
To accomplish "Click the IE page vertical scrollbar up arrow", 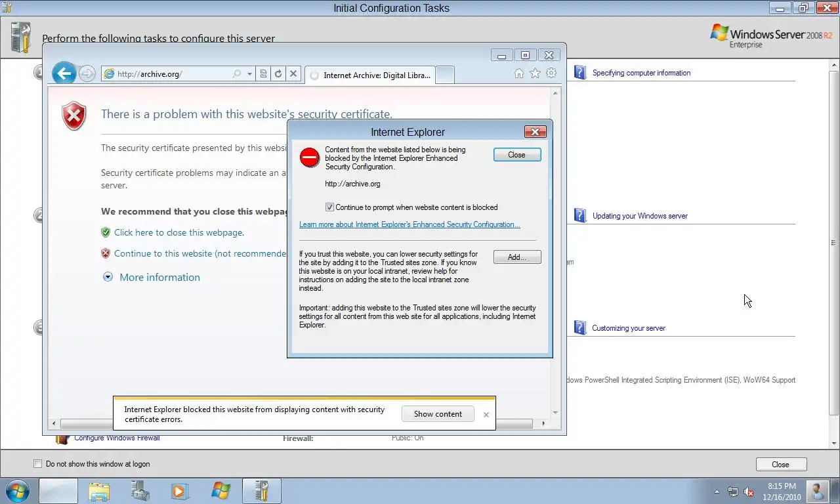I will click(555, 93).
